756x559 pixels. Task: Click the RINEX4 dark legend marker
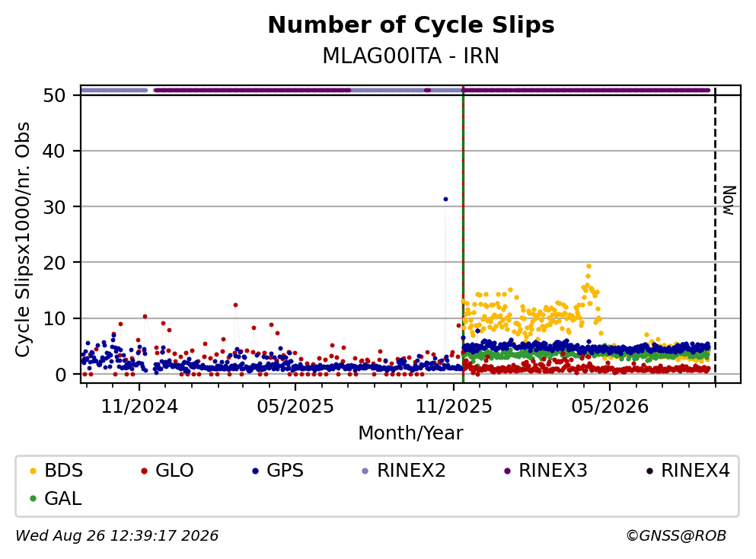[x=649, y=471]
